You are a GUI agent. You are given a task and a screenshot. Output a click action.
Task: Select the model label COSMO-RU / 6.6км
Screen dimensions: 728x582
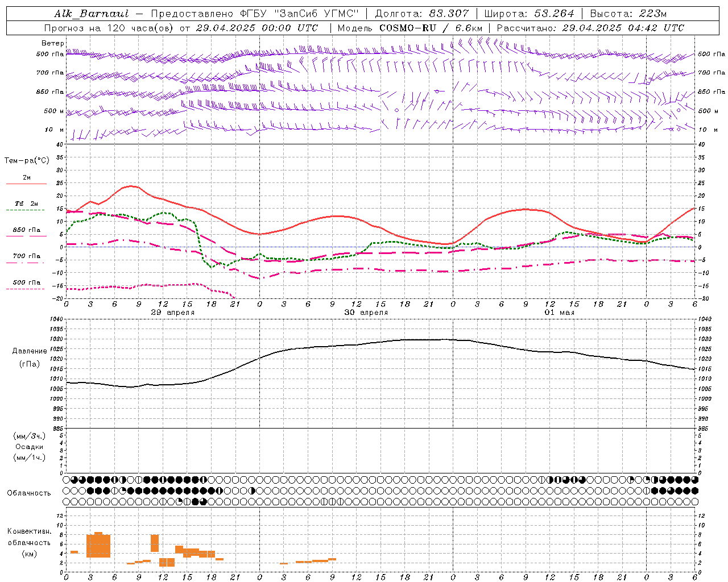click(x=431, y=28)
